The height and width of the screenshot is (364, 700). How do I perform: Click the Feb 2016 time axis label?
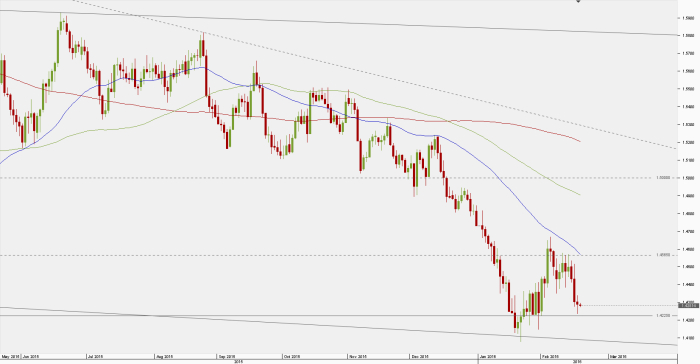point(550,357)
